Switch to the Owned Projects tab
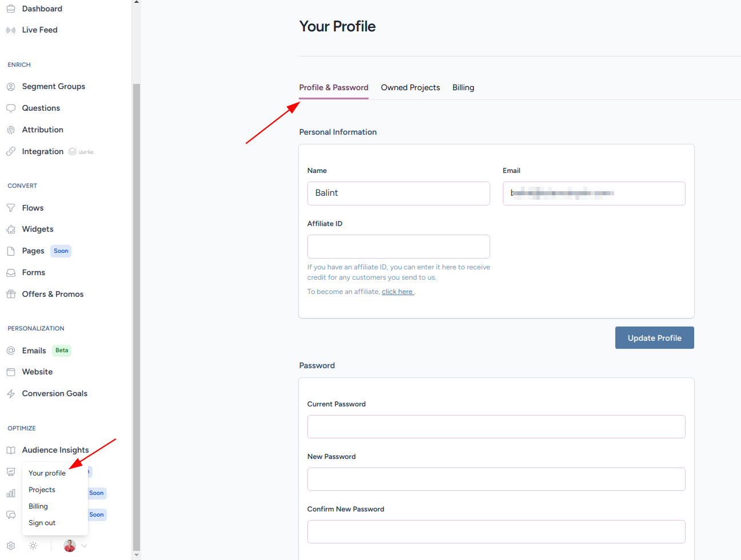741x560 pixels. (x=410, y=87)
